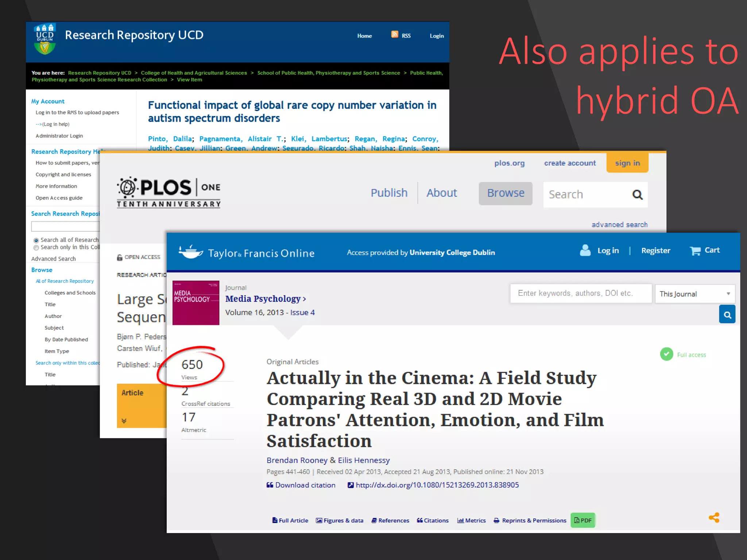
Task: Click the UCD repository search input box
Action: 66,226
